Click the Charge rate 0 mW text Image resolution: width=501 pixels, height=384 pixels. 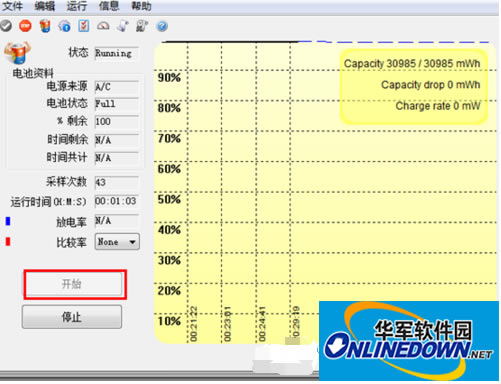438,106
